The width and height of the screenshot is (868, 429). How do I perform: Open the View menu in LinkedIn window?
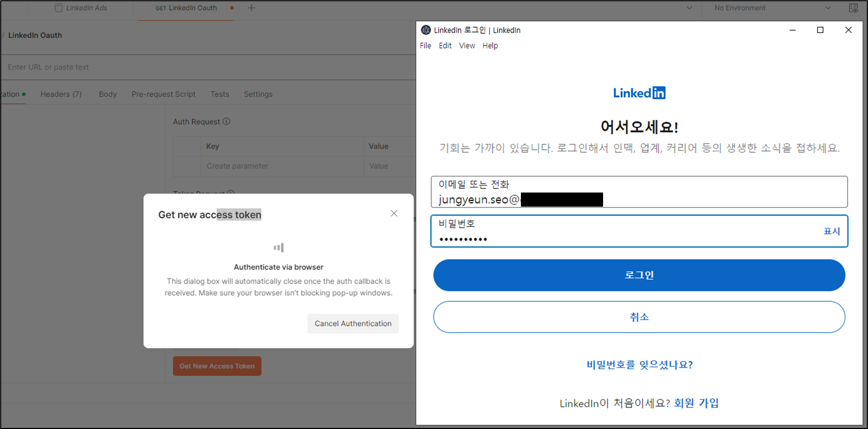pyautogui.click(x=467, y=46)
